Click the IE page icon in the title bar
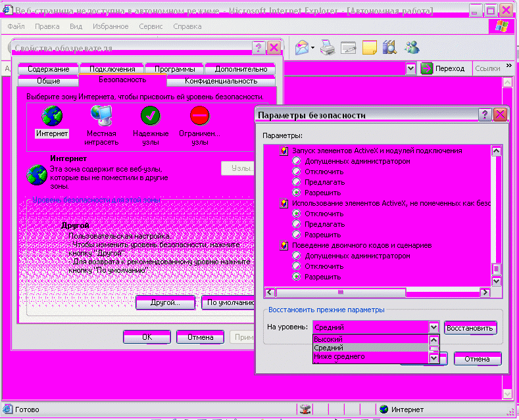Image resolution: width=519 pixels, height=420 pixels. click(x=8, y=10)
